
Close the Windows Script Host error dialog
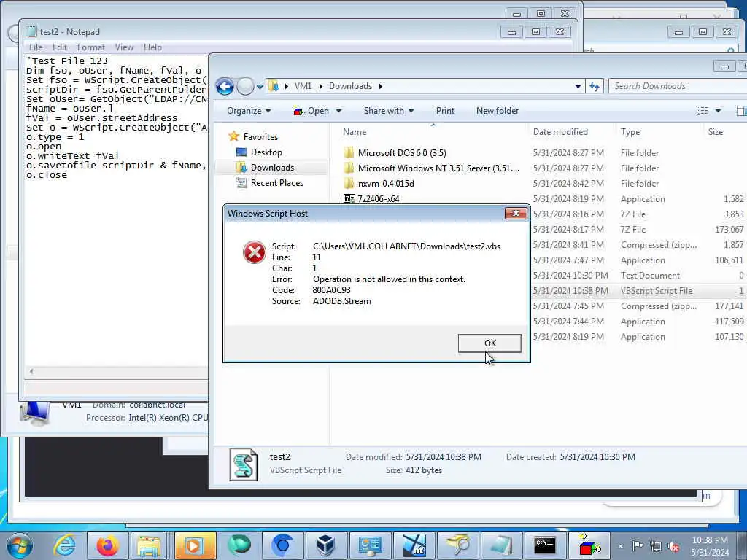pyautogui.click(x=516, y=214)
